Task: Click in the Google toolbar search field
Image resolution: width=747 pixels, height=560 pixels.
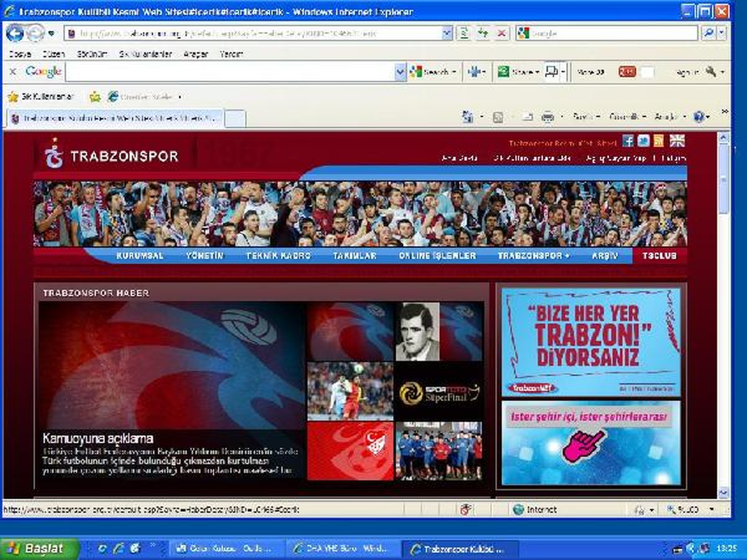Action: [x=230, y=72]
